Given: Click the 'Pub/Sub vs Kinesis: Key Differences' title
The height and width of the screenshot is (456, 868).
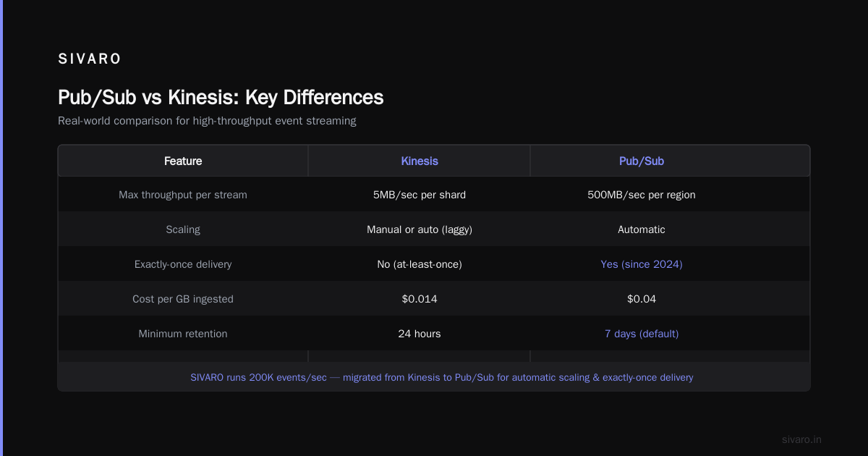Looking at the screenshot, I should tap(221, 97).
